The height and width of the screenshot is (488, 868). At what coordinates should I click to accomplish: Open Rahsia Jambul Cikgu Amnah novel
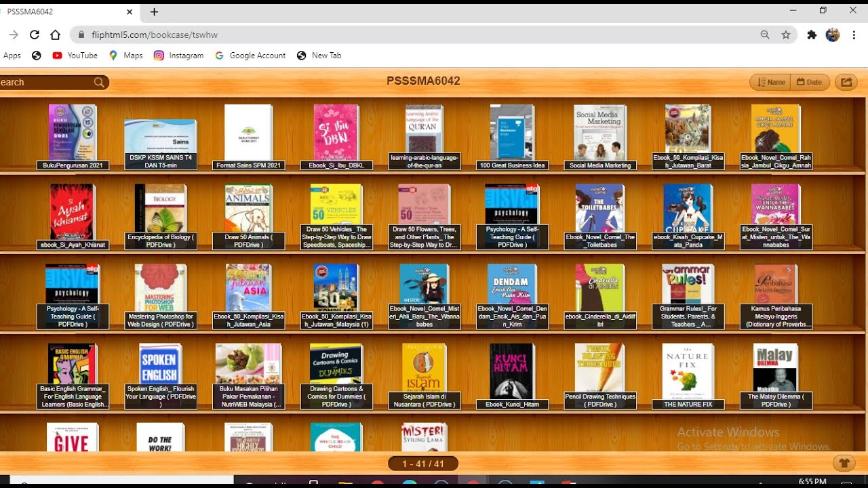[x=776, y=136]
